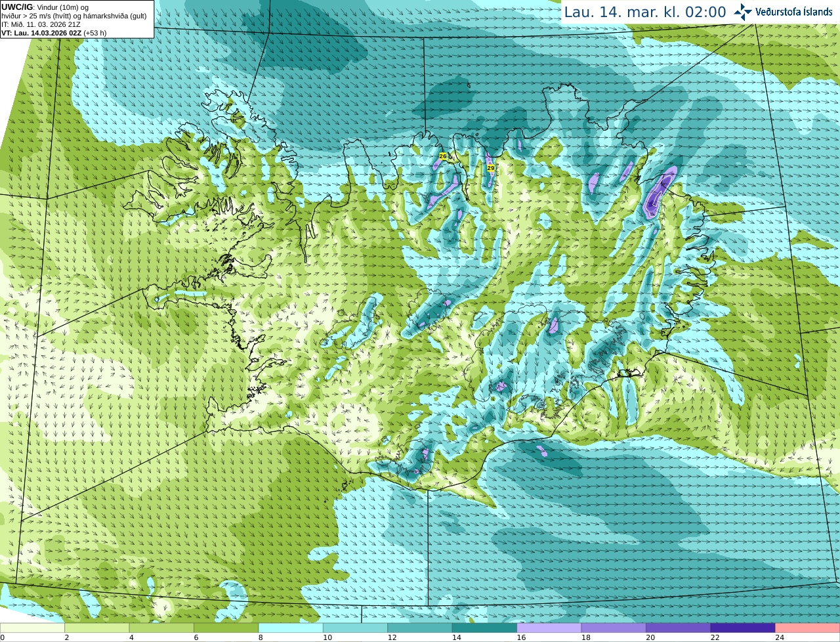Pick the 18–20 m/s light purple swatch

pyautogui.click(x=614, y=628)
